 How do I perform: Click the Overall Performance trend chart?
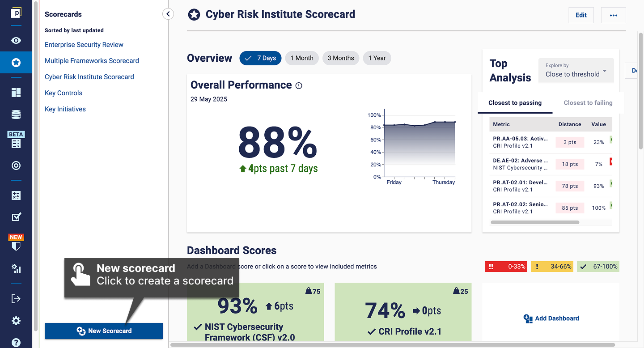[x=412, y=148]
